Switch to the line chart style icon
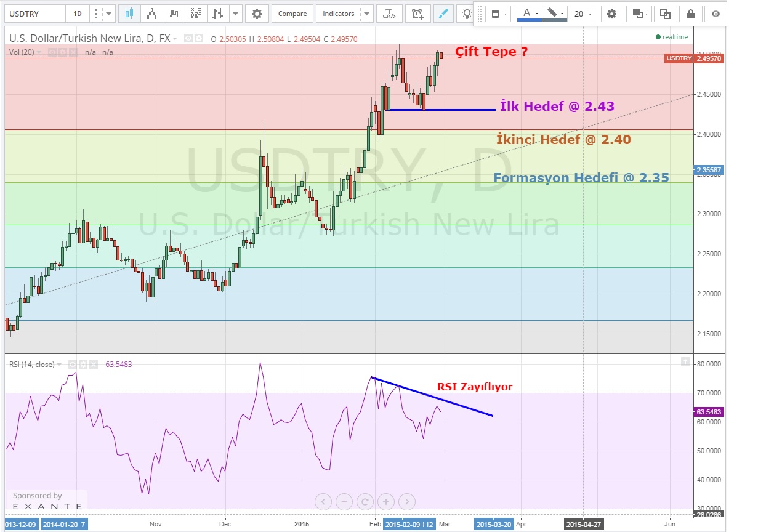 (x=174, y=14)
